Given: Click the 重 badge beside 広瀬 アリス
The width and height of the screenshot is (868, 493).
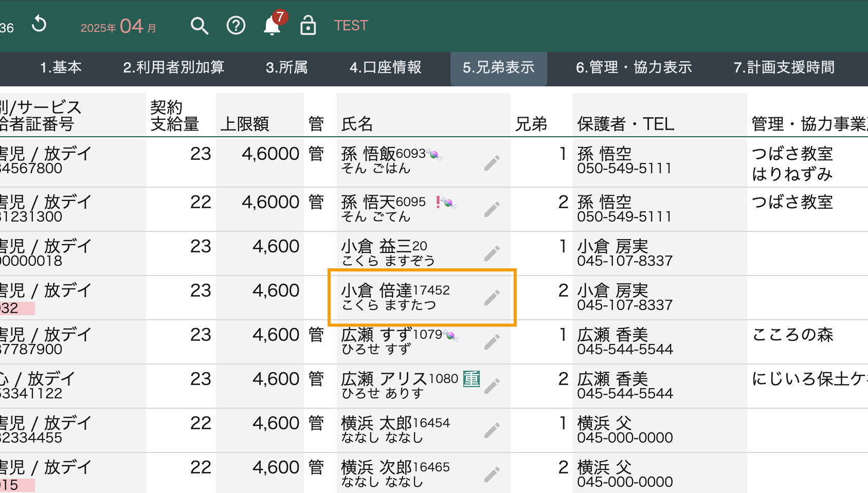Looking at the screenshot, I should point(471,379).
